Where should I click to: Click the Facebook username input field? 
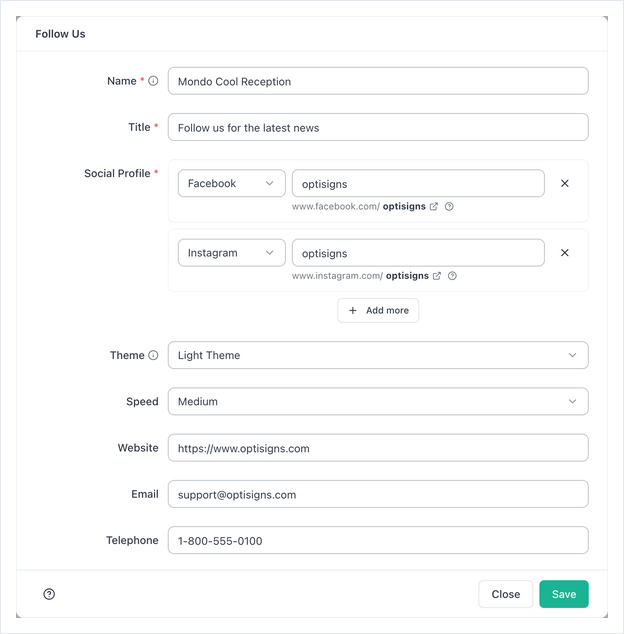(418, 184)
